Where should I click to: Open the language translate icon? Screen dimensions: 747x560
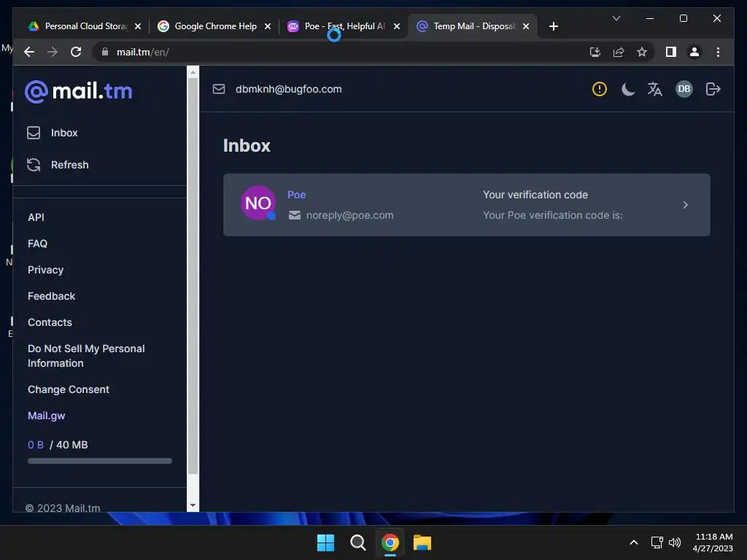[655, 89]
